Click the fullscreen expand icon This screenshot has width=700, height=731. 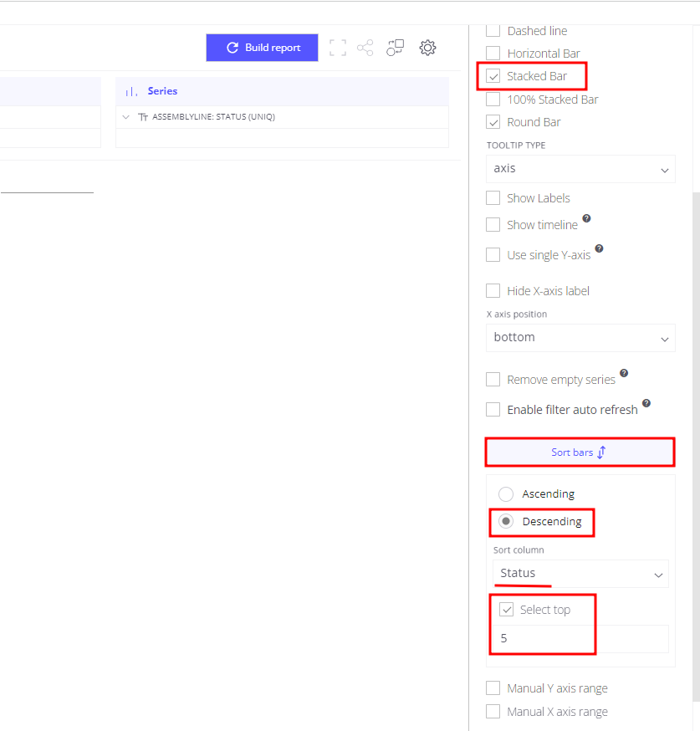click(337, 48)
